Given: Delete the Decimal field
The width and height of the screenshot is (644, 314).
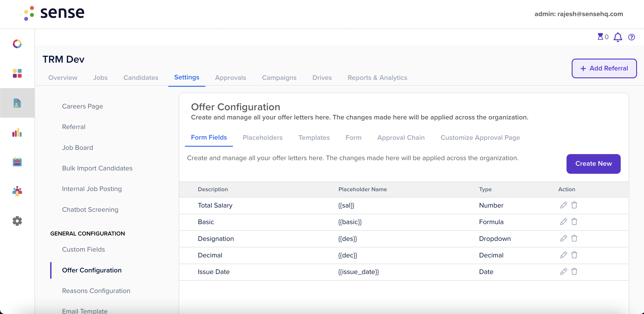Looking at the screenshot, I should (574, 255).
